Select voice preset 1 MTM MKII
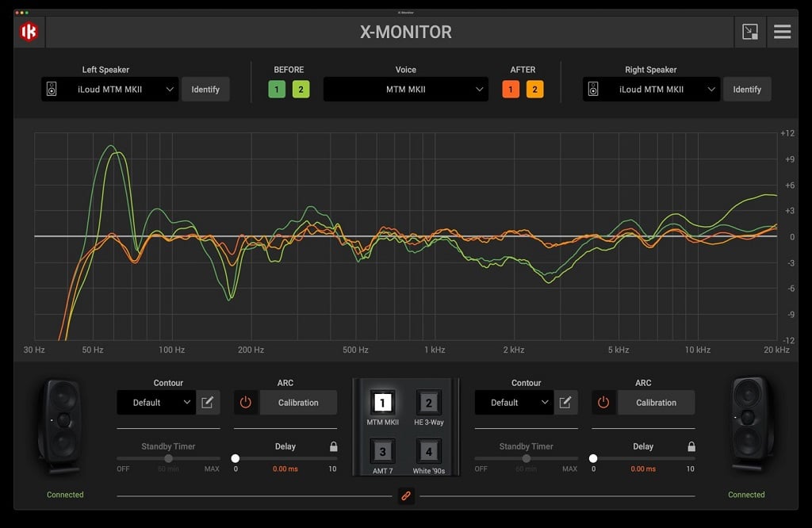The height and width of the screenshot is (528, 812). (383, 403)
